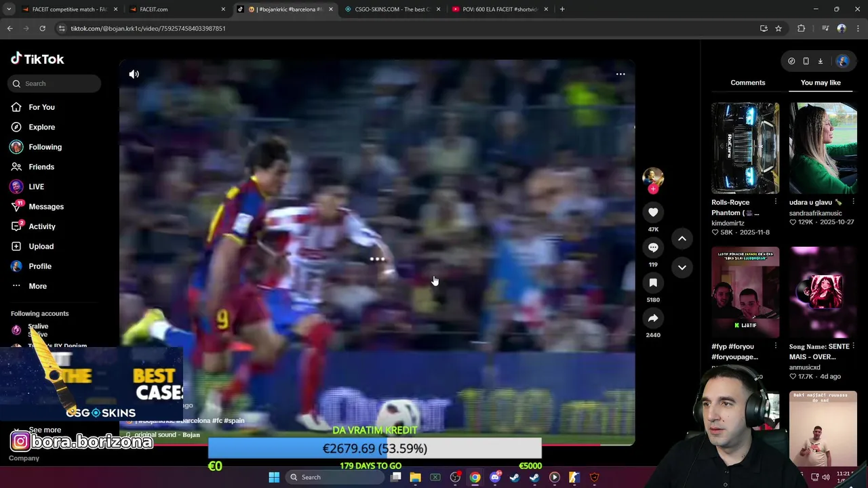Open Messages in the sidebar
Screen dimensions: 868x488
click(x=46, y=207)
